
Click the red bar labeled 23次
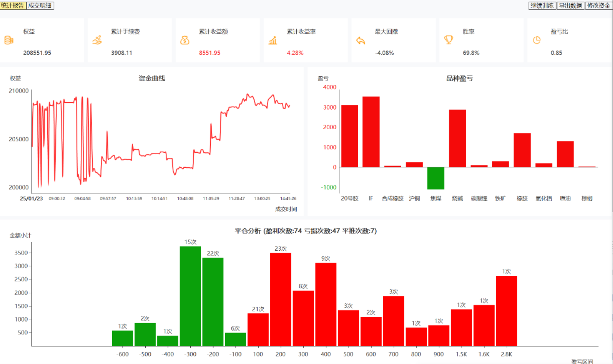pos(281,300)
